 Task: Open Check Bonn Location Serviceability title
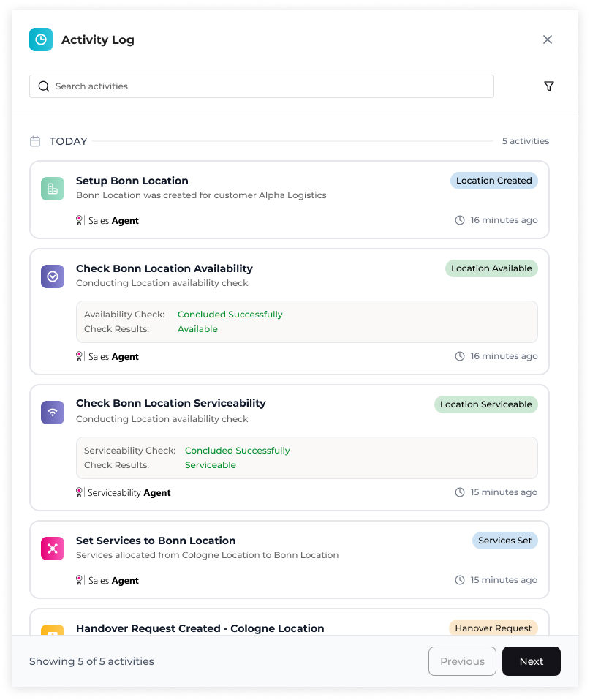point(171,403)
